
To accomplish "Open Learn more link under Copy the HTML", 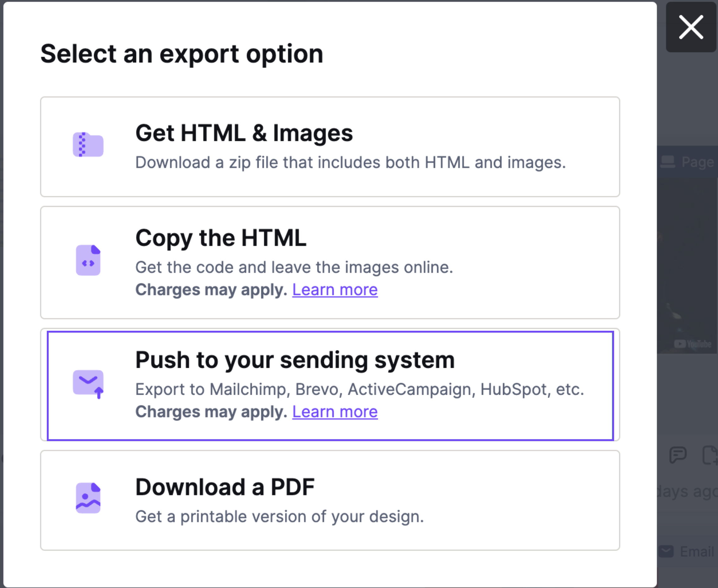I will click(335, 290).
